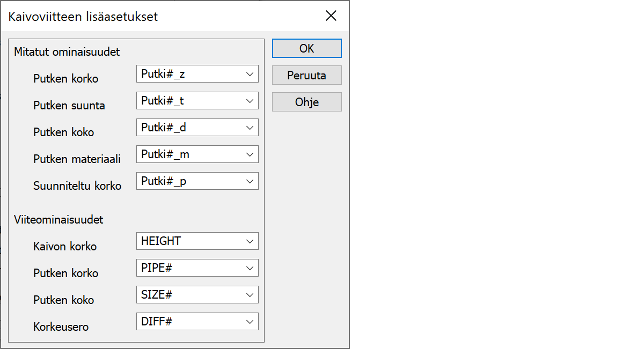Viewport: 644px width, 349px height.
Task: Expand the PIPE# dropdown arrow
Action: click(x=250, y=268)
